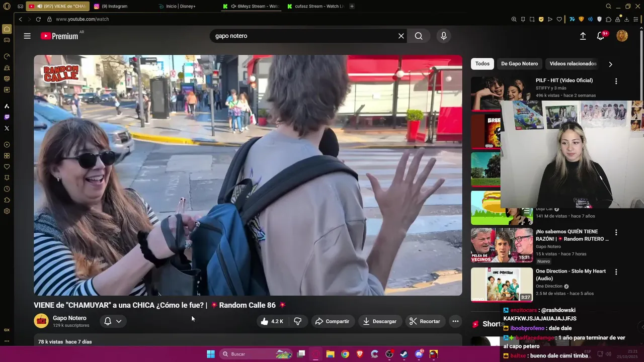The image size is (644, 362).
Task: Open Twitch in the sidebar
Action: coord(7,117)
